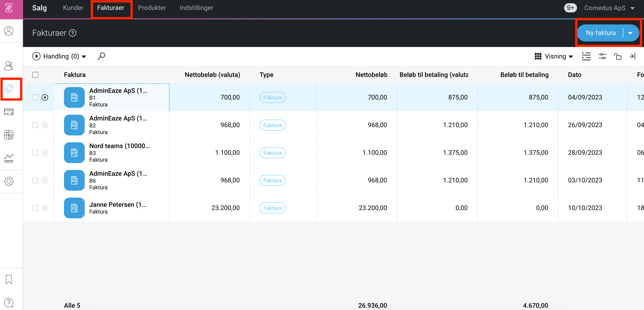Screen dimensions: 644x310
Task: Click the help icon beside Fakturaer title
Action: 73,33
